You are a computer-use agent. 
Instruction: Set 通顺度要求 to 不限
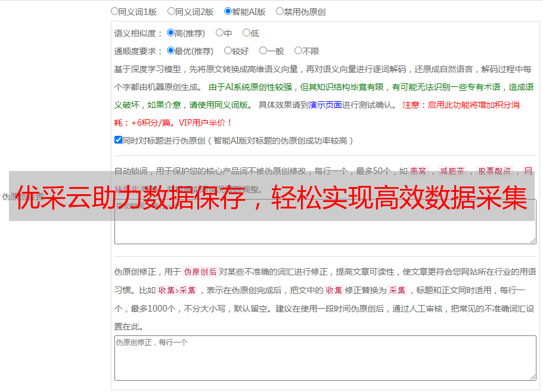click(x=298, y=51)
